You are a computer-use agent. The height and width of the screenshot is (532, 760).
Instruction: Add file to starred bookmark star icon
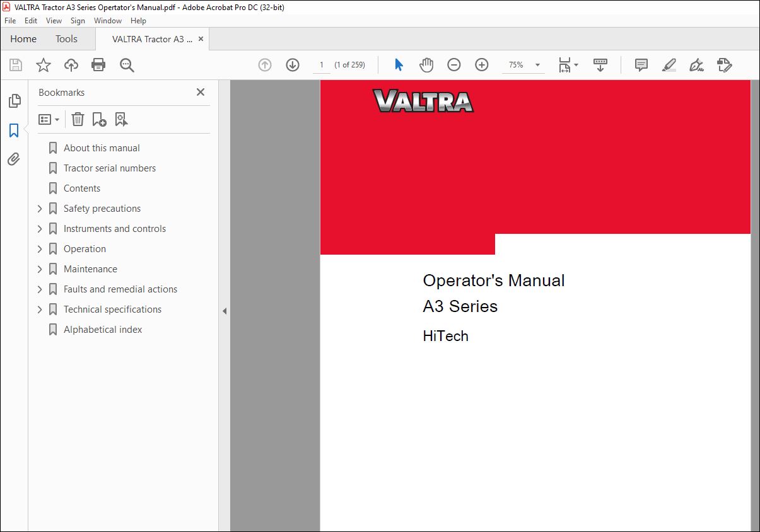pyautogui.click(x=43, y=65)
